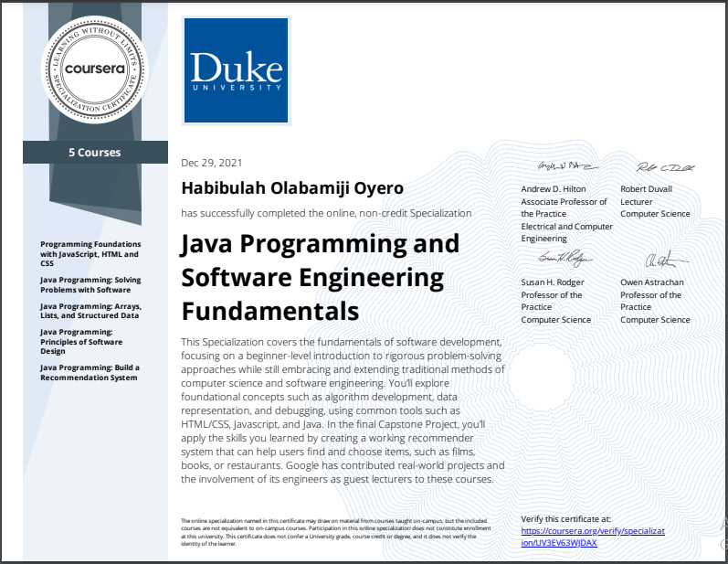Screen dimensions: 728x564
Task: Click "Java Programming: Arrays, Lists, and Structured Data"
Action: click(90, 311)
